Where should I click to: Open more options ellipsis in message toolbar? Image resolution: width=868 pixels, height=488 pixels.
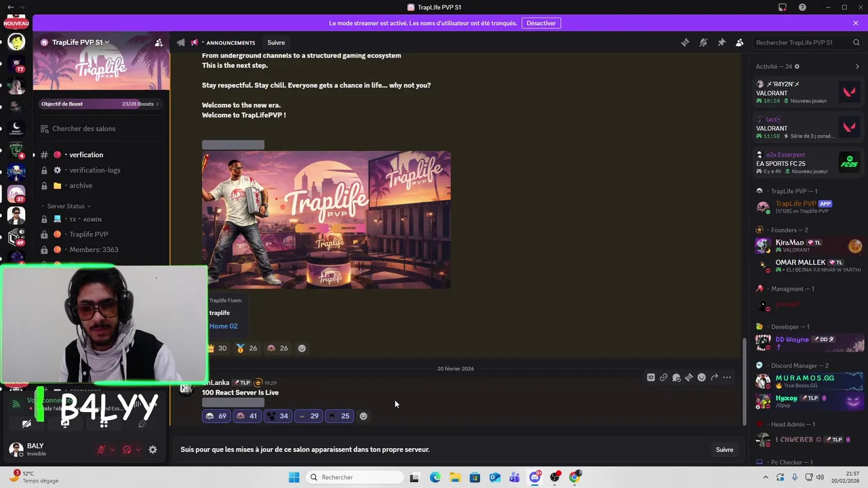pyautogui.click(x=727, y=378)
